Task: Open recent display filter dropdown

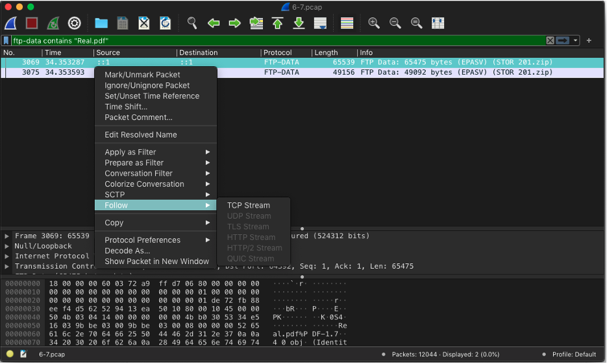Action: coord(575,41)
